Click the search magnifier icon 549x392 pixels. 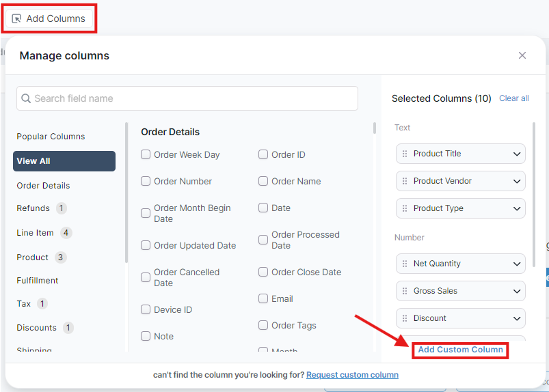tap(26, 98)
